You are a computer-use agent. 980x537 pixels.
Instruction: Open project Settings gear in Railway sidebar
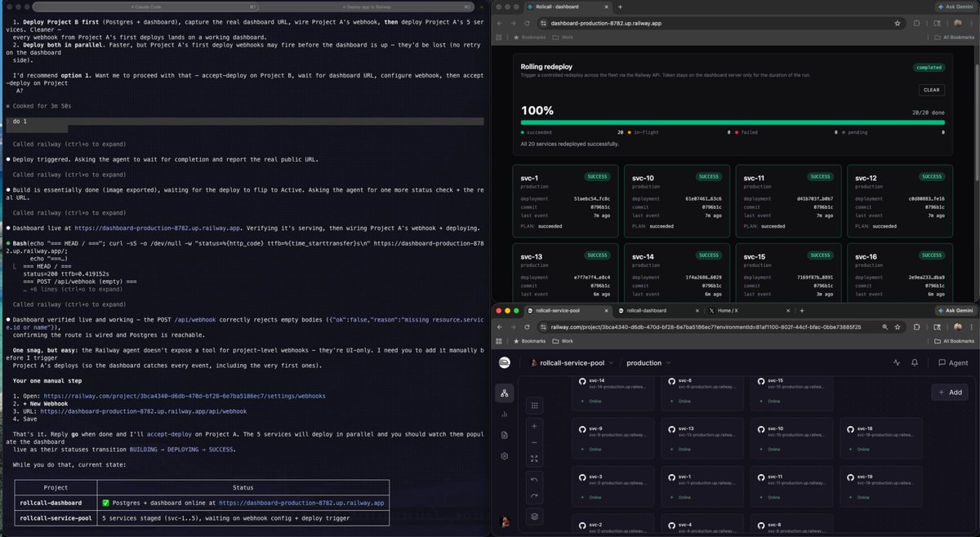(505, 456)
